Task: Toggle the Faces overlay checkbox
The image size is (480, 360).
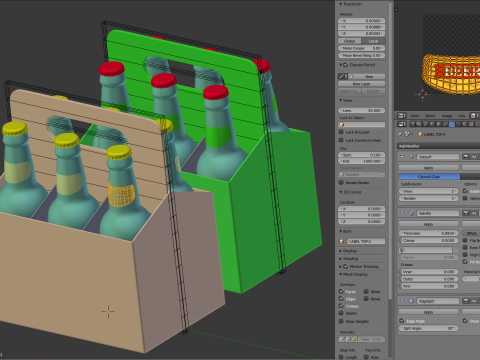Action: tap(341, 291)
